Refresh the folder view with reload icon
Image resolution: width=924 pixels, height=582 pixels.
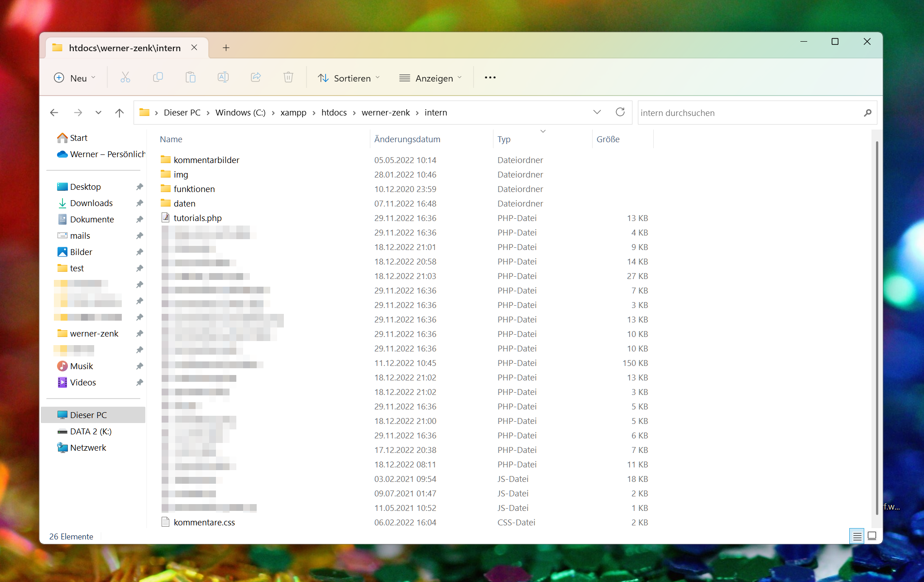coord(620,112)
